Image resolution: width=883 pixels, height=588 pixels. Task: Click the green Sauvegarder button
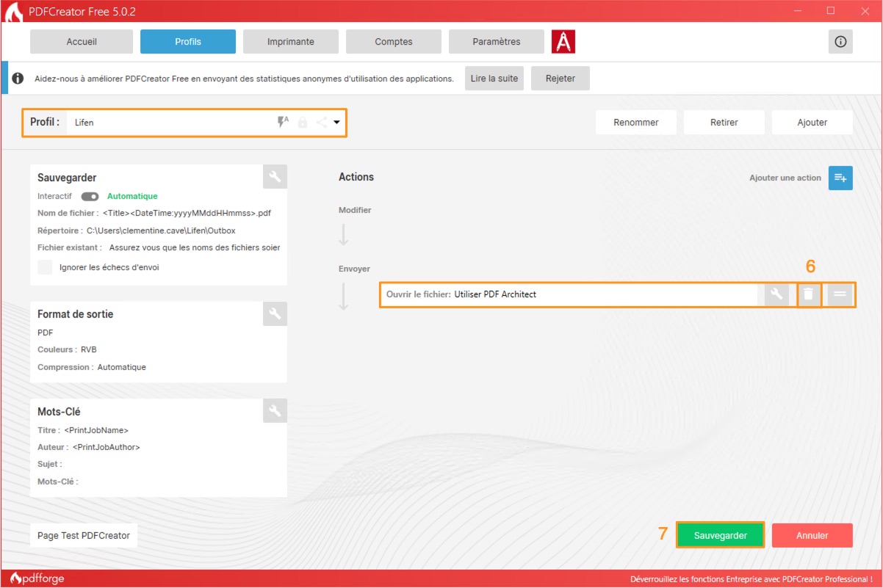tap(721, 535)
